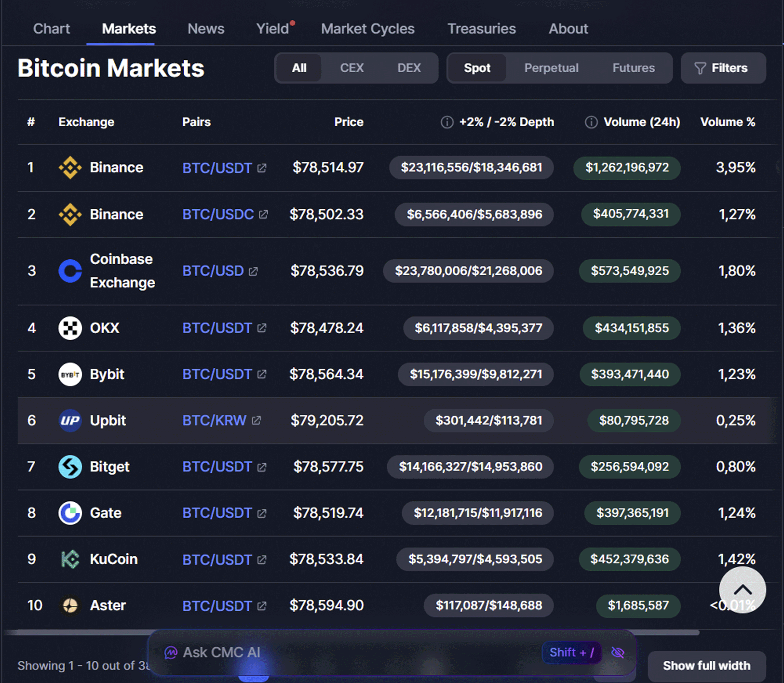Switch to the Chart tab

pyautogui.click(x=52, y=29)
